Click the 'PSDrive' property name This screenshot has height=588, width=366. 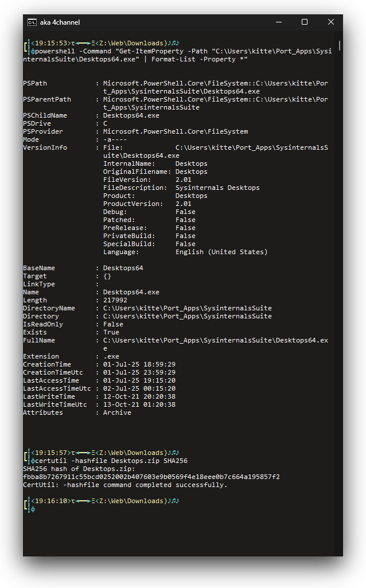coord(37,123)
